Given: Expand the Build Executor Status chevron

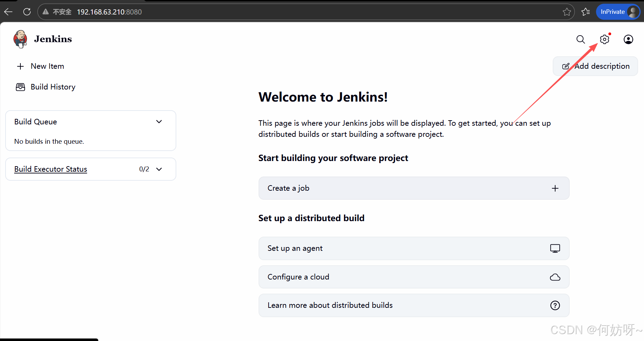Looking at the screenshot, I should (159, 169).
